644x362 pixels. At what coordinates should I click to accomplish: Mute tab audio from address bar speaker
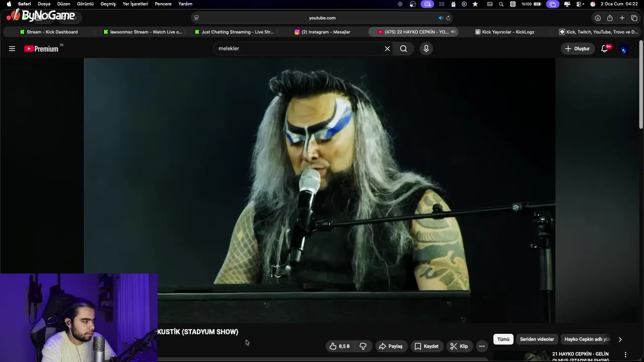pos(441,18)
